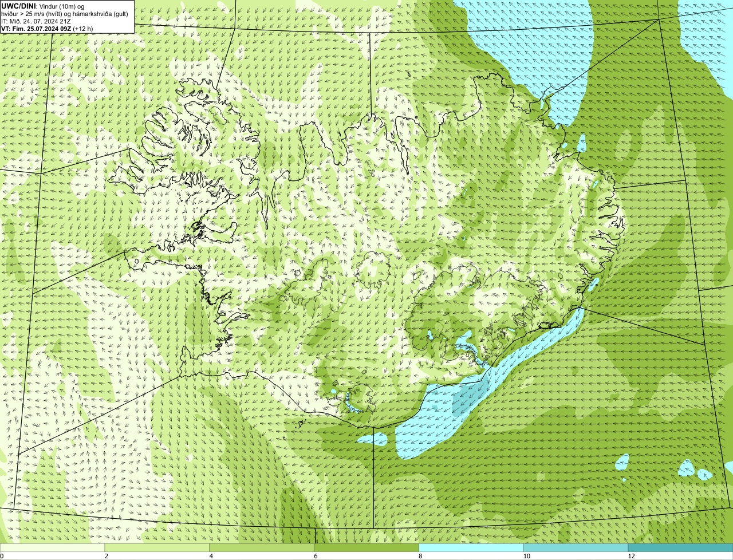Select the 4–6 m/s green color bar segment
The width and height of the screenshot is (733, 560).
[x=262, y=548]
